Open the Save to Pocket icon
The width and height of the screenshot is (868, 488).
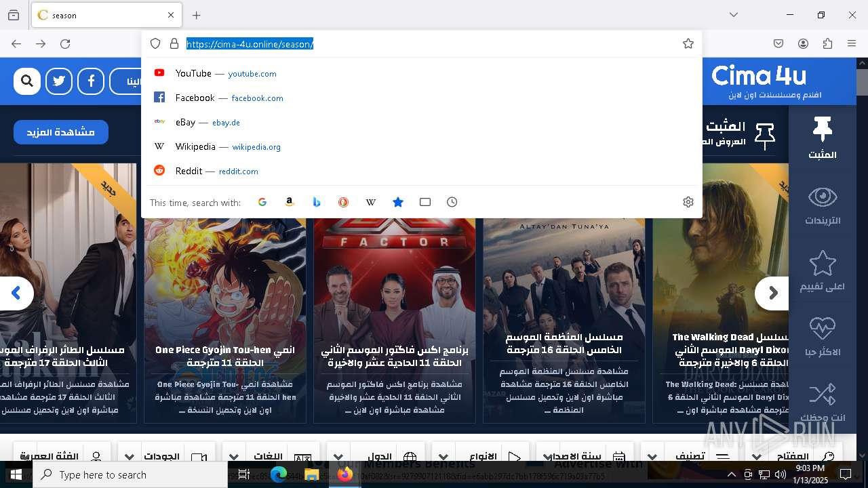(778, 44)
